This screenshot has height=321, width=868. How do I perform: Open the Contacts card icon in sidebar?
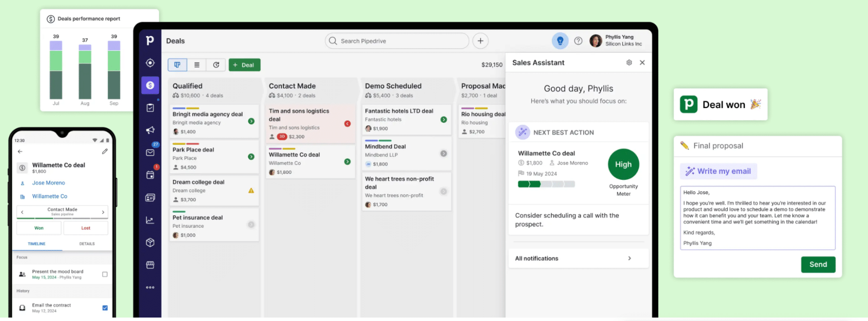tap(150, 198)
